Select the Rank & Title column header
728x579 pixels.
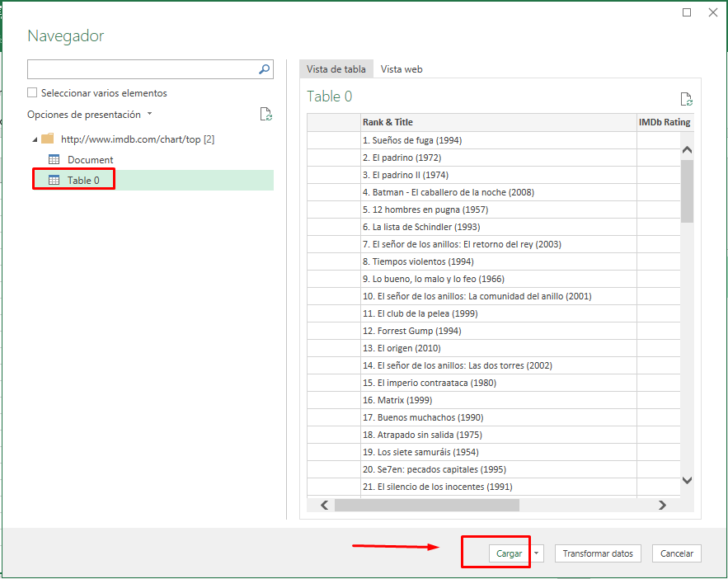pyautogui.click(x=387, y=122)
